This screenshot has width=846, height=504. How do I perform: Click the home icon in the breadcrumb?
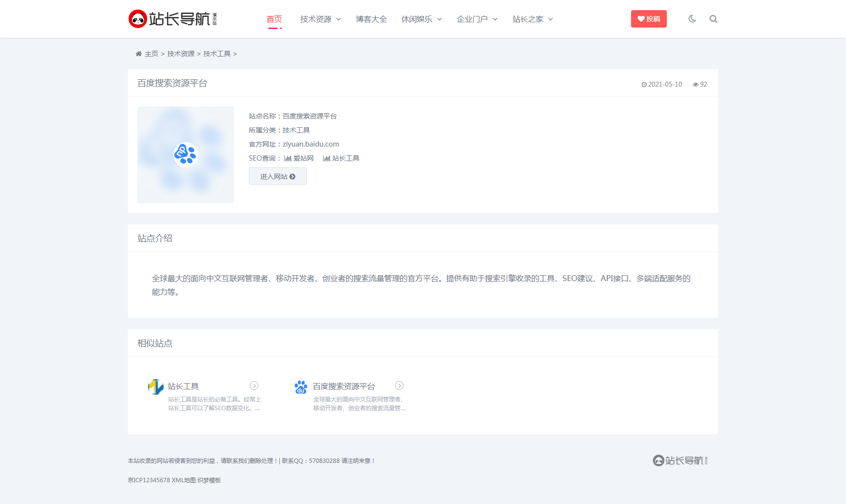(138, 54)
